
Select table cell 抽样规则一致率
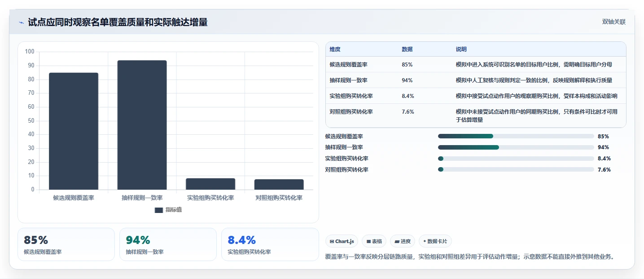(x=349, y=80)
